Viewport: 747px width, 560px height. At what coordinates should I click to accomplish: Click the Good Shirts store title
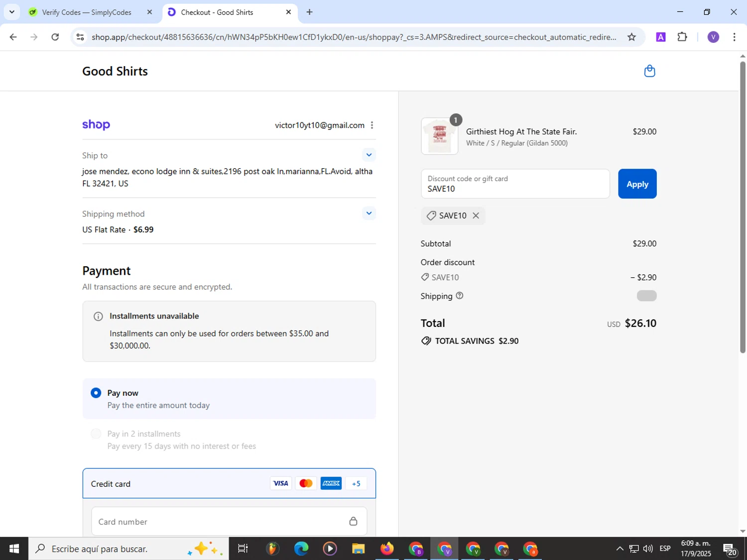[x=115, y=71]
